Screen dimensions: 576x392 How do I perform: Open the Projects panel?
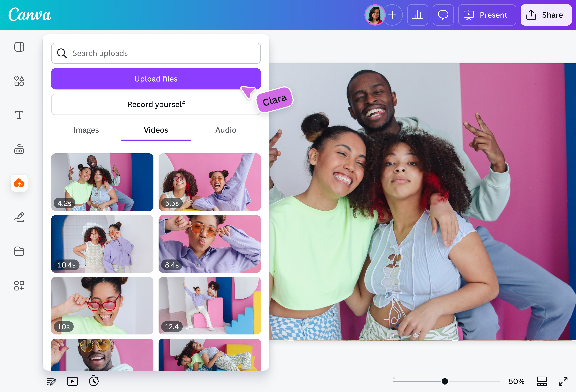19,252
